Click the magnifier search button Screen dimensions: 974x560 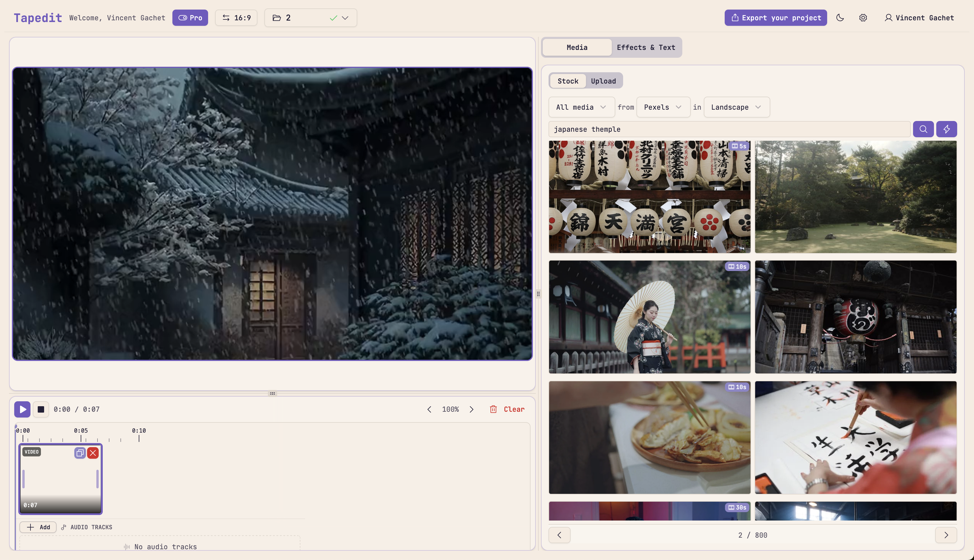tap(923, 129)
